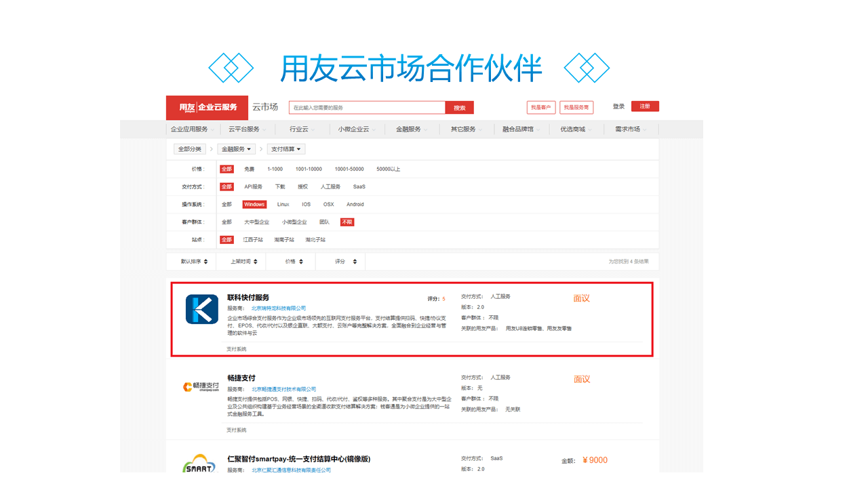Select the SaaS delivery filter option
Screen dimensions: 868x488
click(x=359, y=186)
